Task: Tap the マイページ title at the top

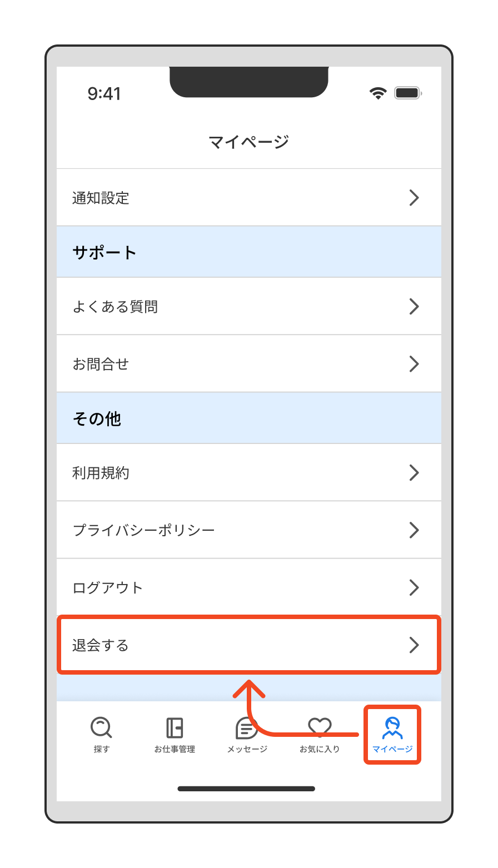Action: point(248,141)
